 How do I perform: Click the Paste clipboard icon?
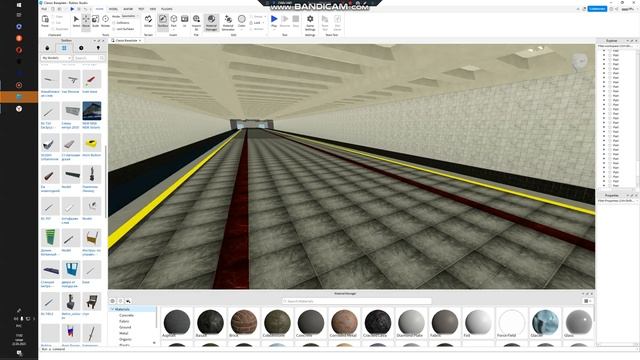coord(45,21)
